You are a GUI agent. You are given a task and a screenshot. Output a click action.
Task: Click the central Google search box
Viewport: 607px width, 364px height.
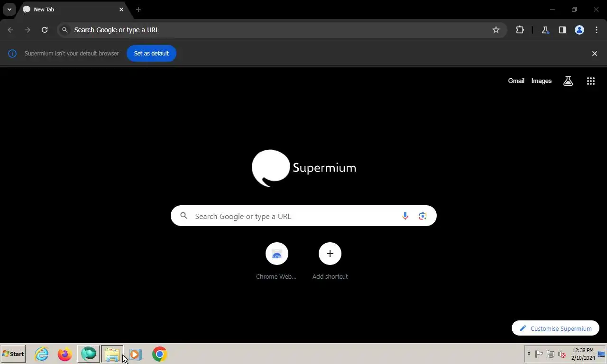(303, 216)
